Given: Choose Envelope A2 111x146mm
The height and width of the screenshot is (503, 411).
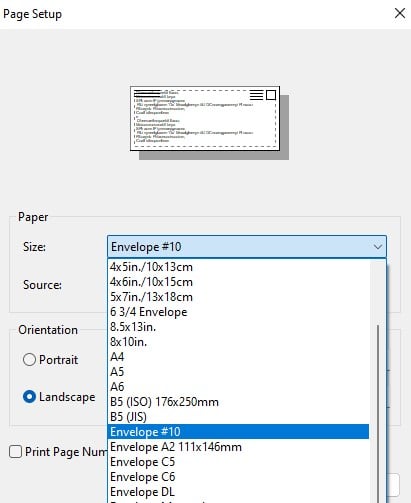Looking at the screenshot, I should 238,447.
